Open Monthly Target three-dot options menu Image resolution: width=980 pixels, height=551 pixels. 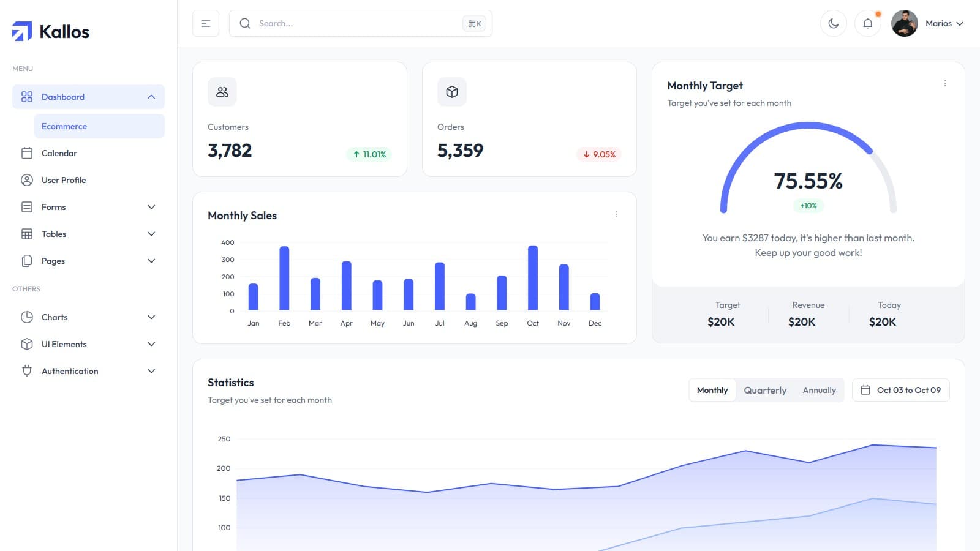click(945, 83)
